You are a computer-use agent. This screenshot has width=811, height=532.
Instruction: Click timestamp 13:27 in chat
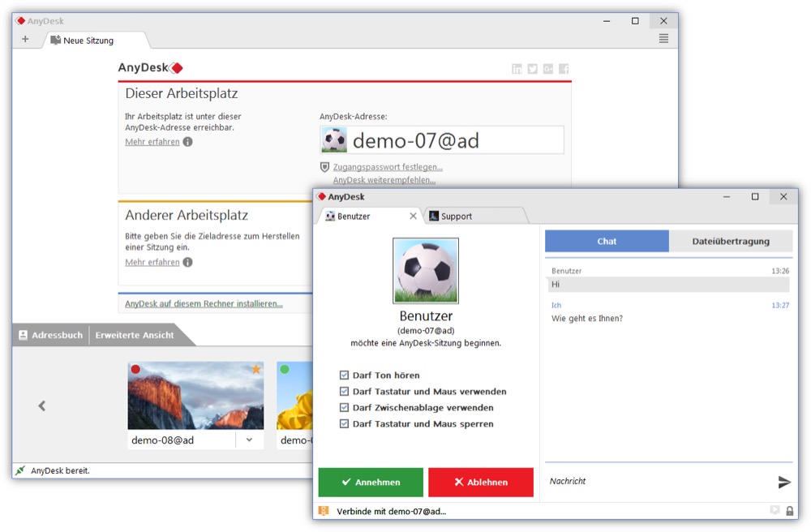coord(780,305)
